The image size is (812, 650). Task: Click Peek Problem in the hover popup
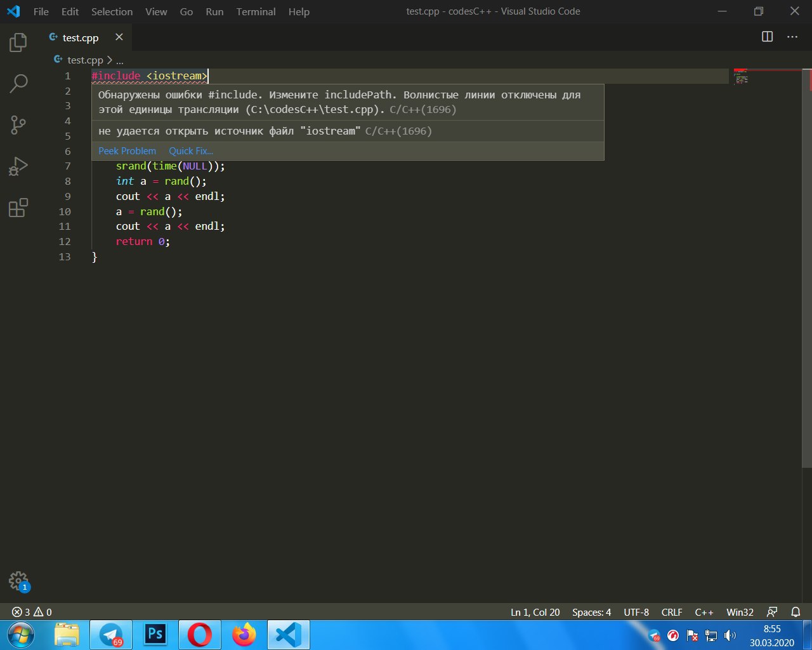(127, 151)
